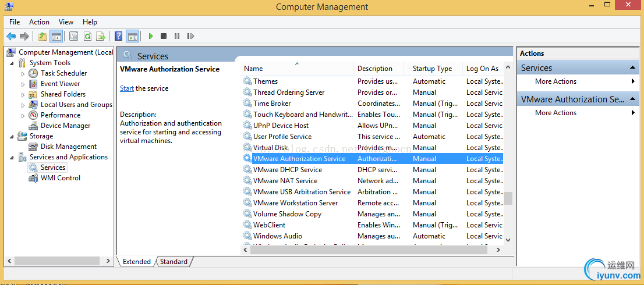This screenshot has height=285, width=644.
Task: Click the services list vertical scrollbar thumb
Action: point(508,198)
